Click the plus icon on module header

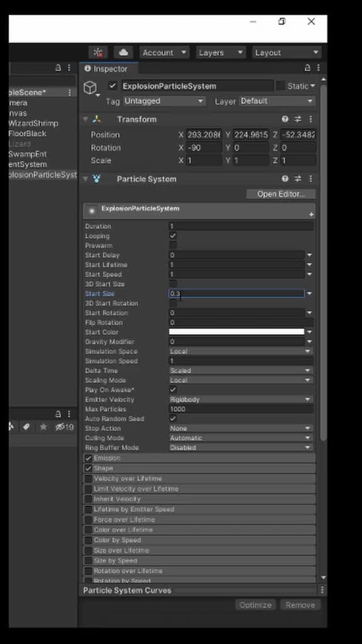coord(311,214)
